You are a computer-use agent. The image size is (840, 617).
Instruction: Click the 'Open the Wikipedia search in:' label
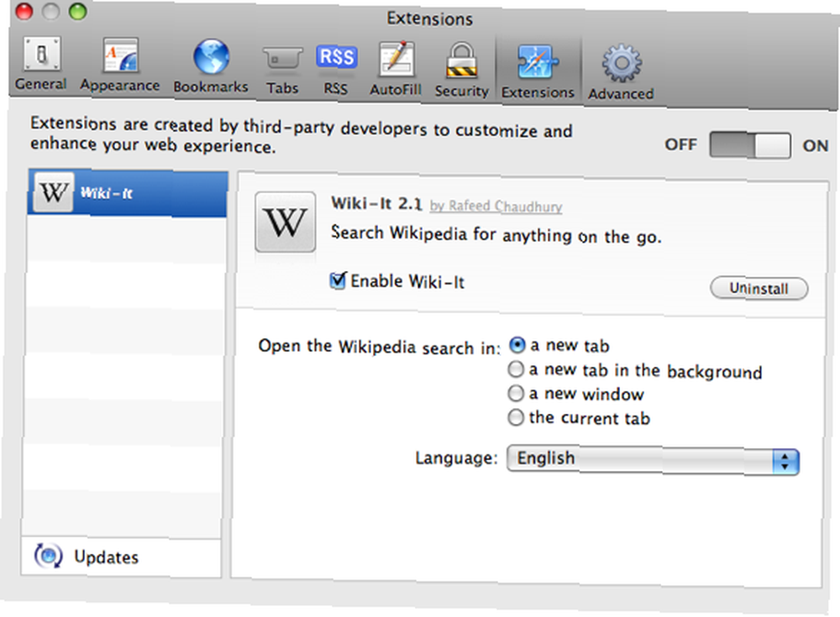click(380, 347)
